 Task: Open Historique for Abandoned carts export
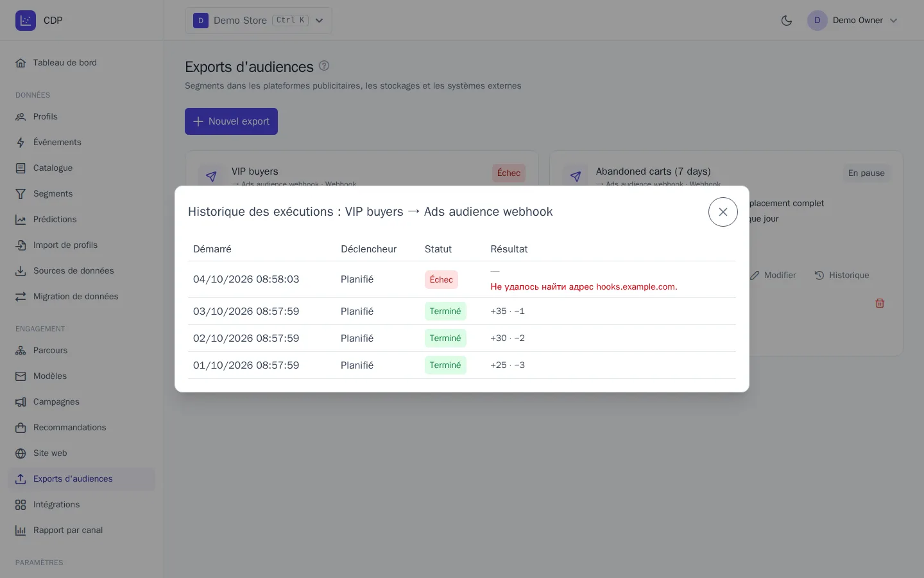click(842, 276)
